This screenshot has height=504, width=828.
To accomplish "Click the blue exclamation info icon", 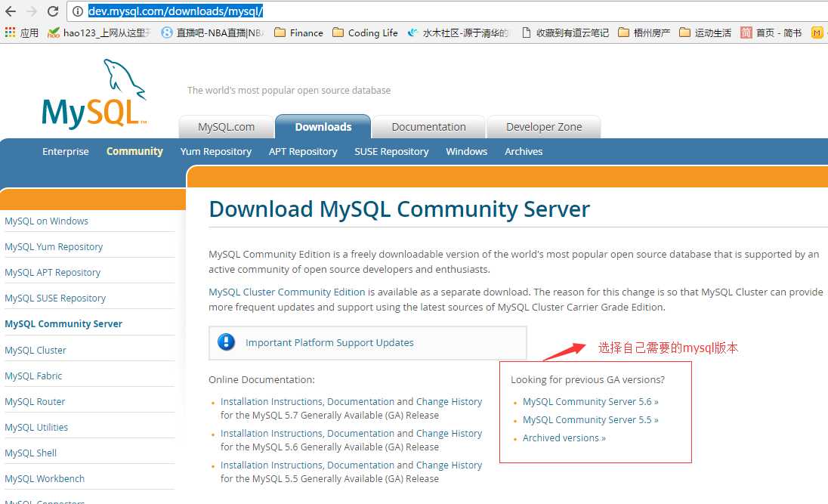I will click(226, 342).
